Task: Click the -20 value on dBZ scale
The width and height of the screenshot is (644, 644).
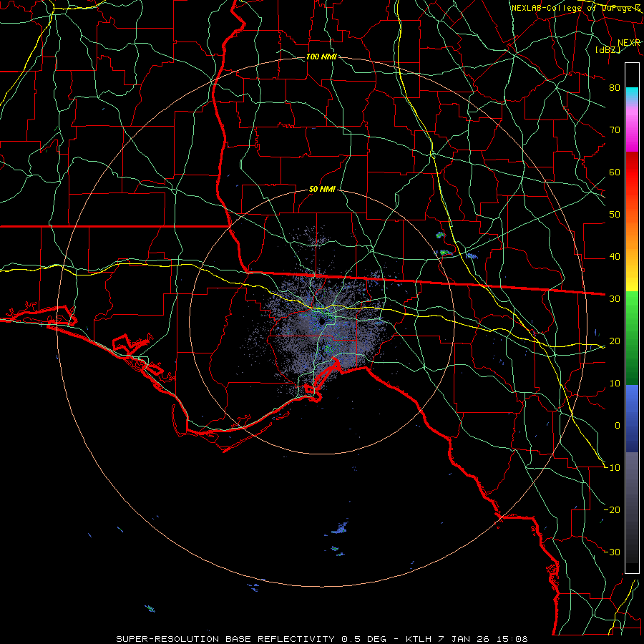Action: 612,510
